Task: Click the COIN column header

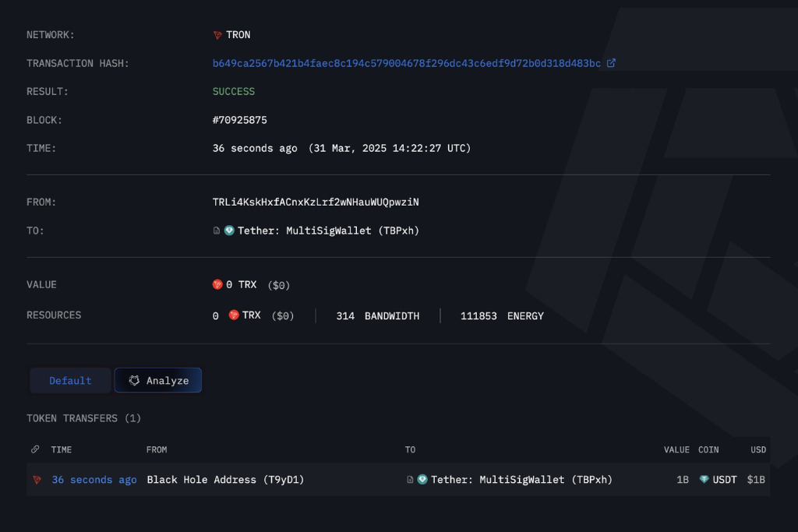Action: click(x=708, y=449)
